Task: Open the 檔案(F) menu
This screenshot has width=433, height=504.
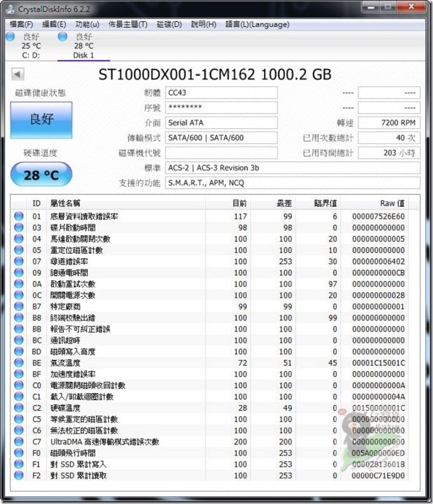Action: 21,24
